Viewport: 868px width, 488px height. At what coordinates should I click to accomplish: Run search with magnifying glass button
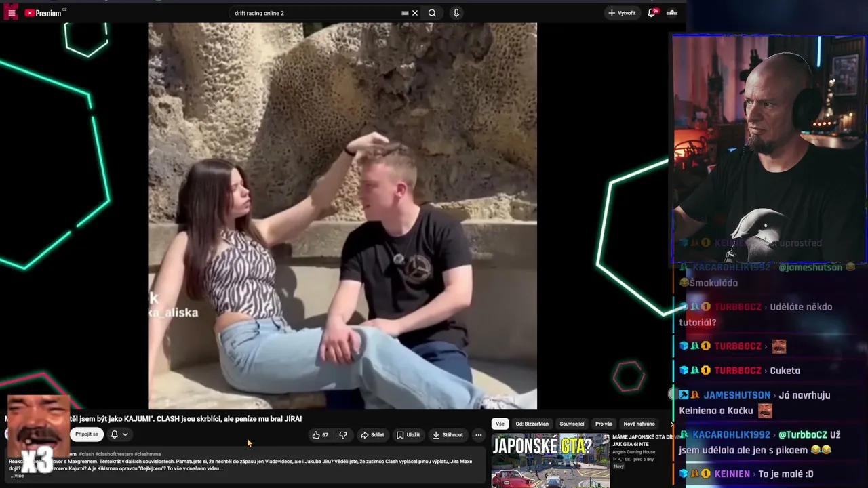click(432, 13)
